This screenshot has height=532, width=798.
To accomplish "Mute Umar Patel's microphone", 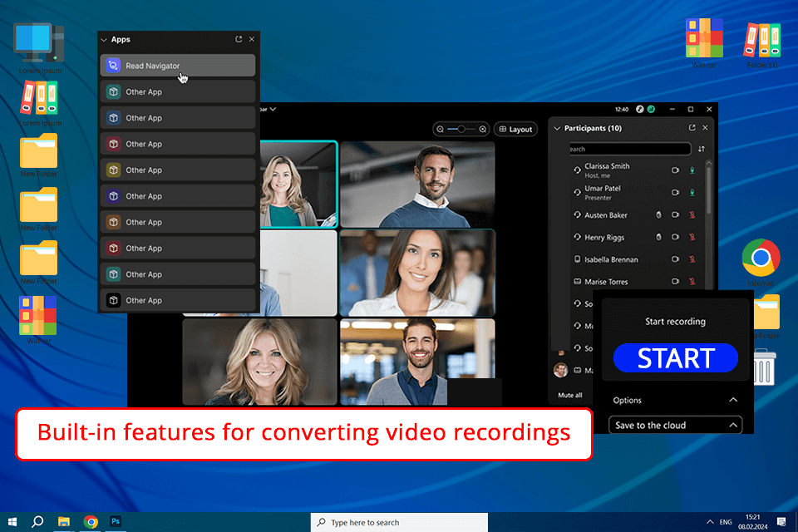I will [x=692, y=193].
